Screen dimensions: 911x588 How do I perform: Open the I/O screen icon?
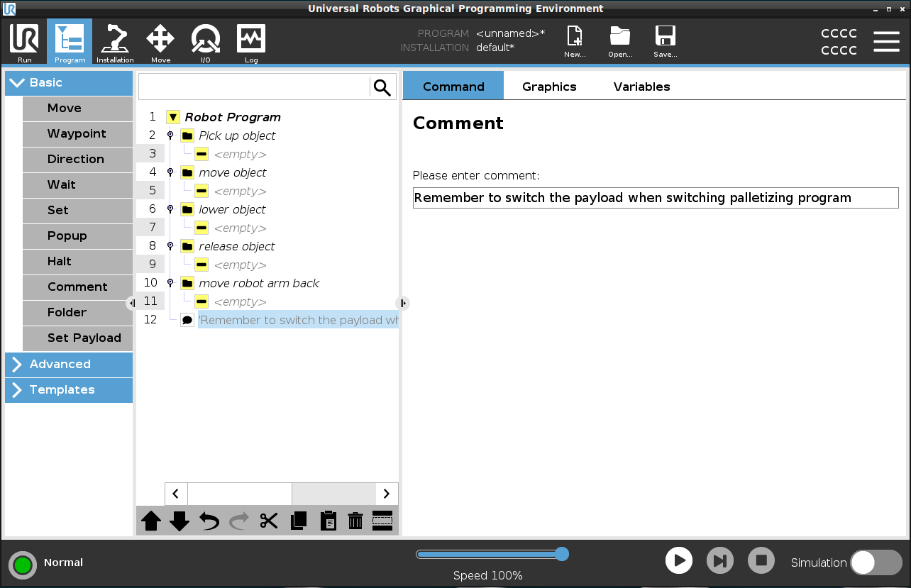(x=205, y=43)
